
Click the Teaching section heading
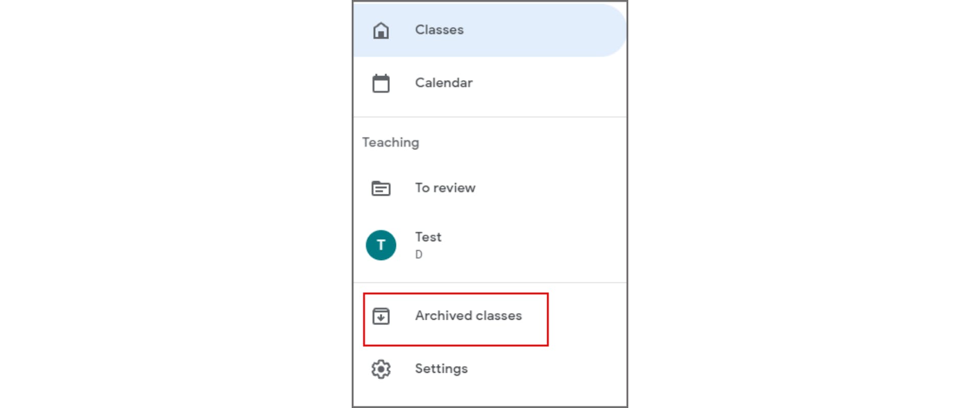coord(390,142)
